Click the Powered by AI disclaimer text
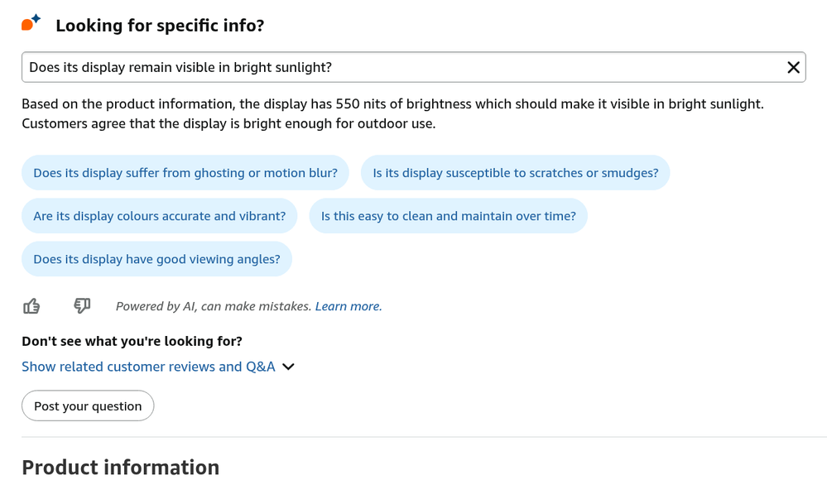Viewport: 827px width, 504px height. [214, 306]
